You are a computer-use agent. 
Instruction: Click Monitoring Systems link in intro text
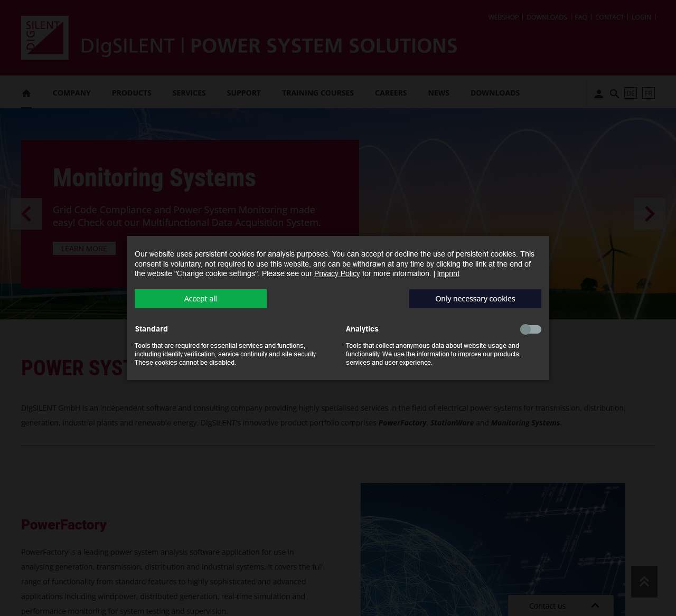(525, 423)
